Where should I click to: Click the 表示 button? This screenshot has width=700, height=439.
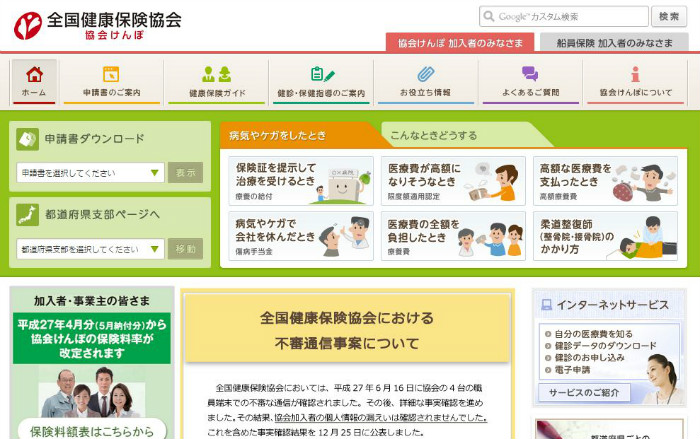pyautogui.click(x=185, y=172)
